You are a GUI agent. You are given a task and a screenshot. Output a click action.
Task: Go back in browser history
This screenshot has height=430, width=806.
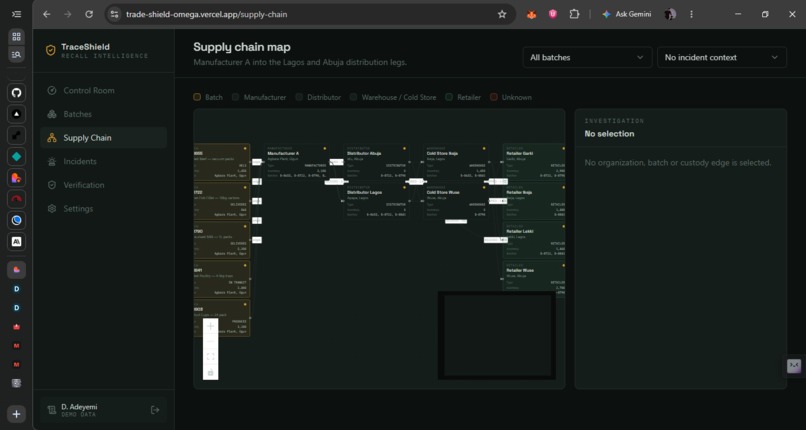47,14
